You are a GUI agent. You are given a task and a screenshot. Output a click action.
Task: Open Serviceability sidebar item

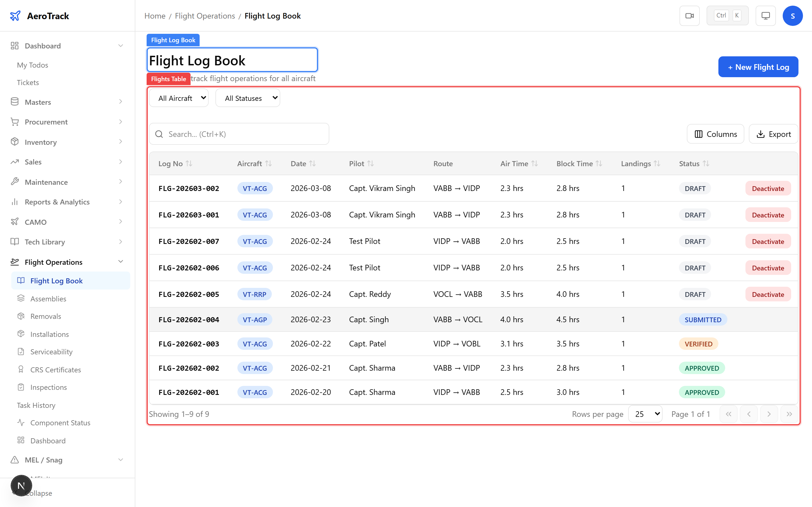51,352
